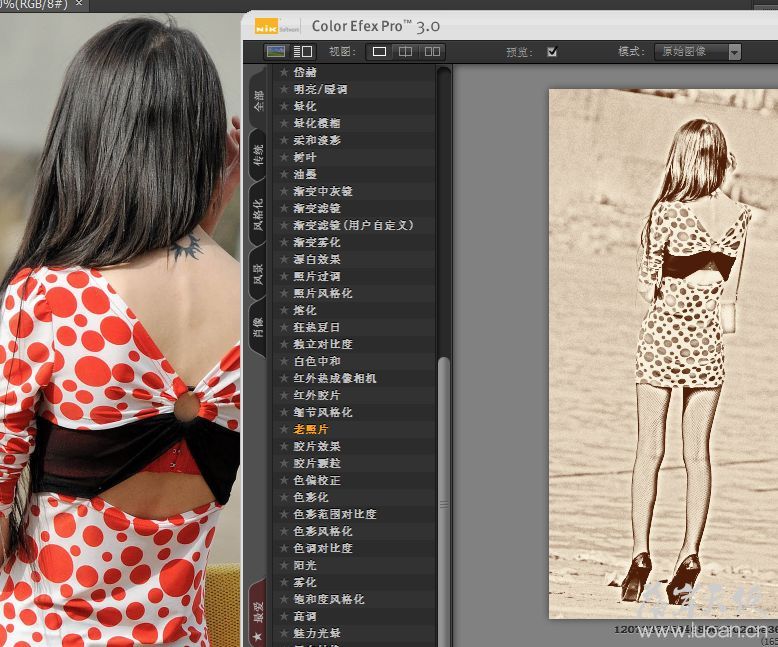Image resolution: width=778 pixels, height=647 pixels.
Task: Favorite star next to 照片风格化
Action: (x=284, y=293)
